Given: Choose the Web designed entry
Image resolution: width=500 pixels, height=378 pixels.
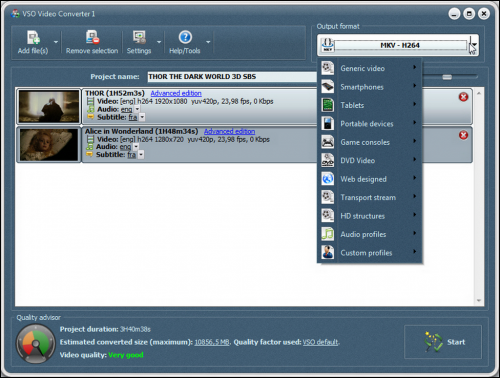Looking at the screenshot, I should pos(370,179).
